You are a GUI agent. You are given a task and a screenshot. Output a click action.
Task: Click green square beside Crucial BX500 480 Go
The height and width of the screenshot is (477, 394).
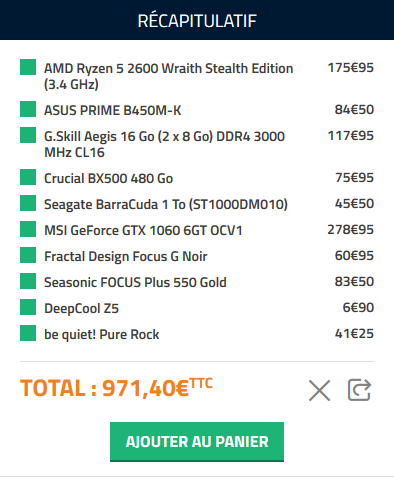(x=28, y=177)
